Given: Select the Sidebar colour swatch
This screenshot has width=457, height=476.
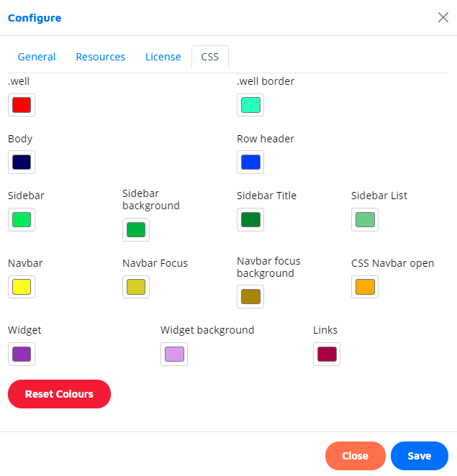Looking at the screenshot, I should pos(22,219).
